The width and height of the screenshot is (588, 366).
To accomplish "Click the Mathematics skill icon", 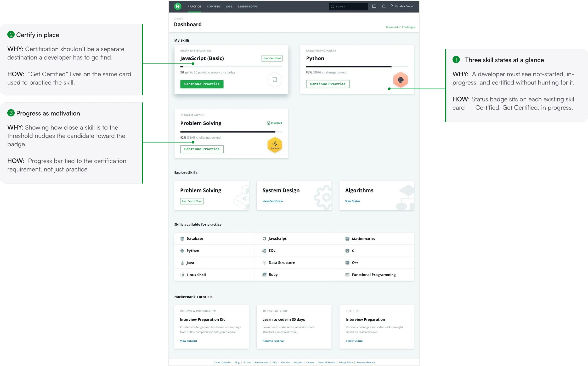I will point(347,239).
